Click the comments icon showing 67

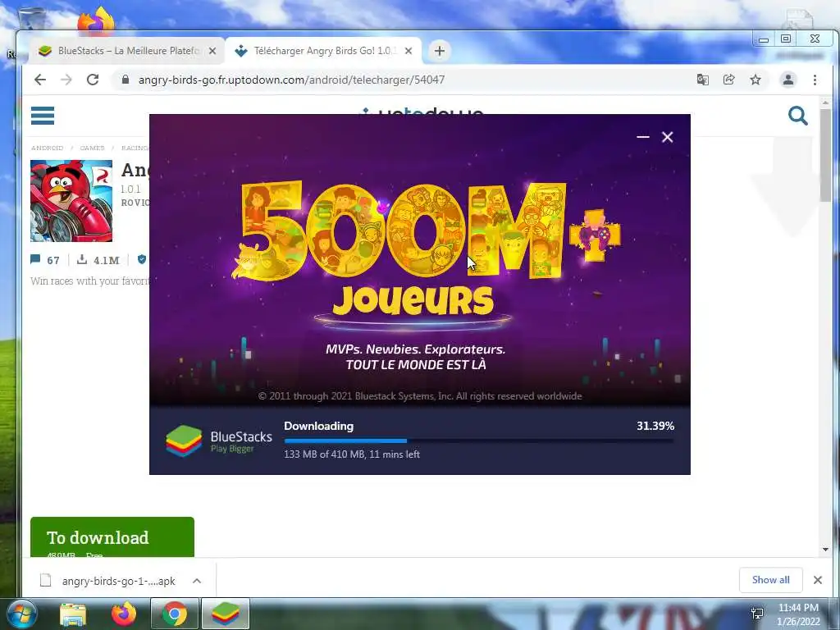[x=36, y=260]
